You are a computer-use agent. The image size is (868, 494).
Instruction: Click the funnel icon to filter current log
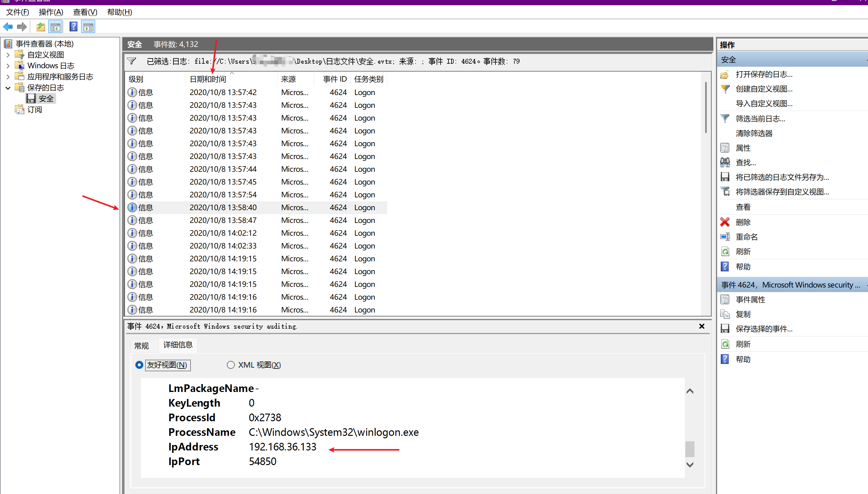[725, 118]
